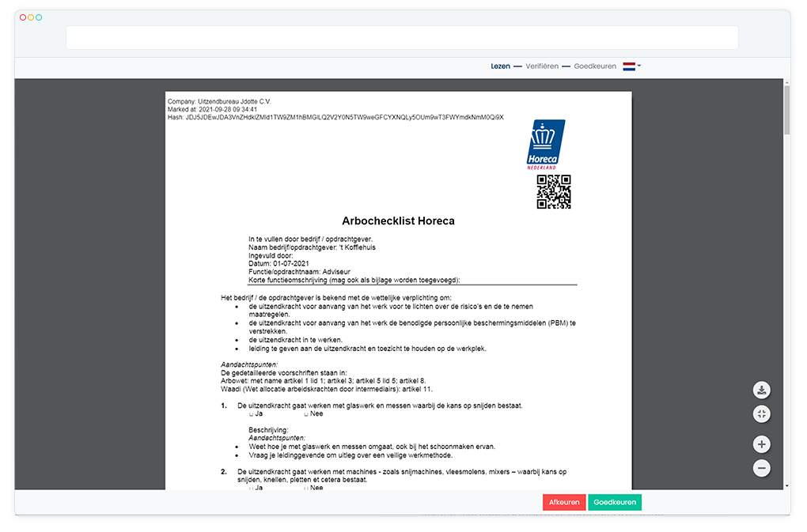Click the 'Marked at: 2021-09-28 09:34:41' line
The image size is (807, 532).
tap(212, 110)
